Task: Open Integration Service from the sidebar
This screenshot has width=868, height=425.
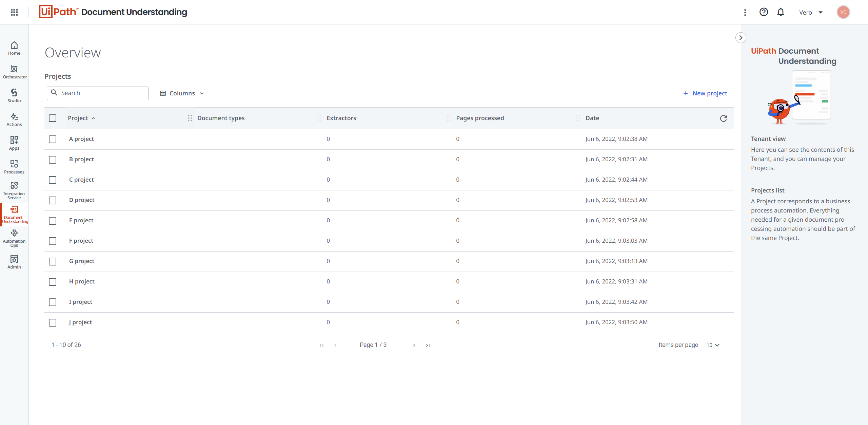Action: coord(14,190)
